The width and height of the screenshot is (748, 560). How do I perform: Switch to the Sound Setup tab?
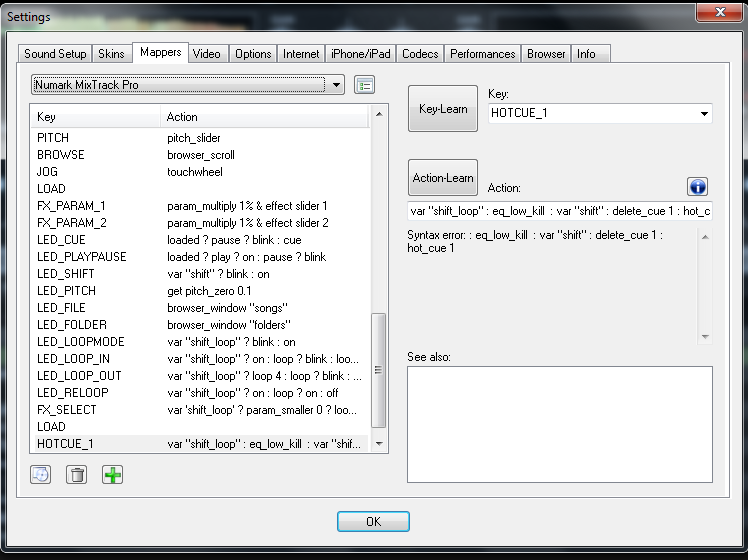[x=56, y=54]
